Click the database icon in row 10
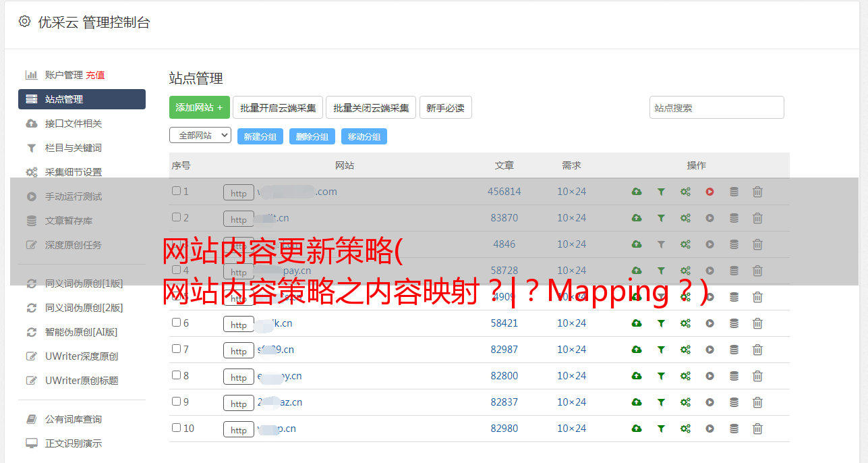 click(734, 429)
